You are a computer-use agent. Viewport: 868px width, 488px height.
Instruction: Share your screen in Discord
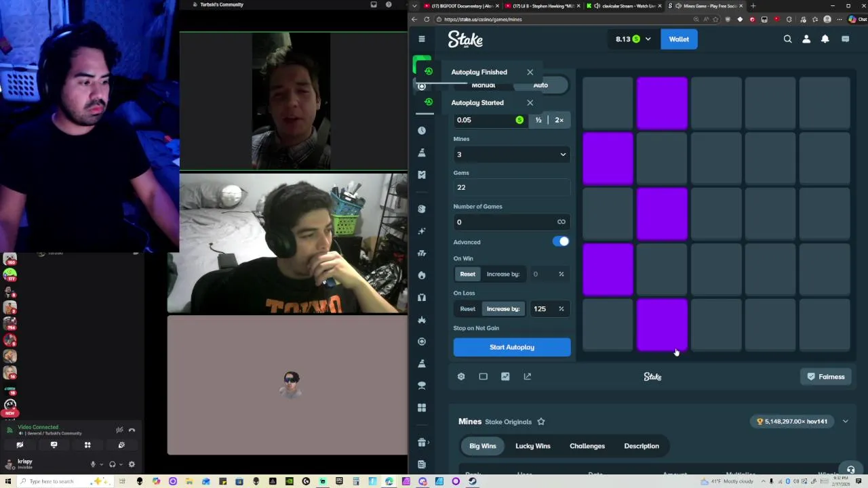54,445
